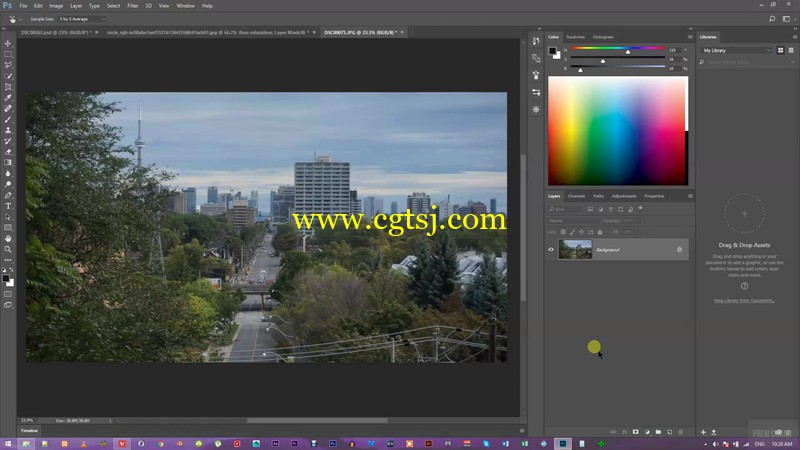Viewport: 800px width, 450px height.
Task: Select the Path Selection tool
Action: point(8,217)
